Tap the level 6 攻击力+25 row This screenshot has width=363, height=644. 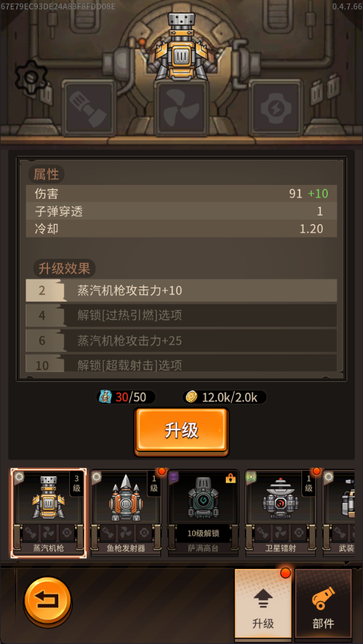(181, 340)
